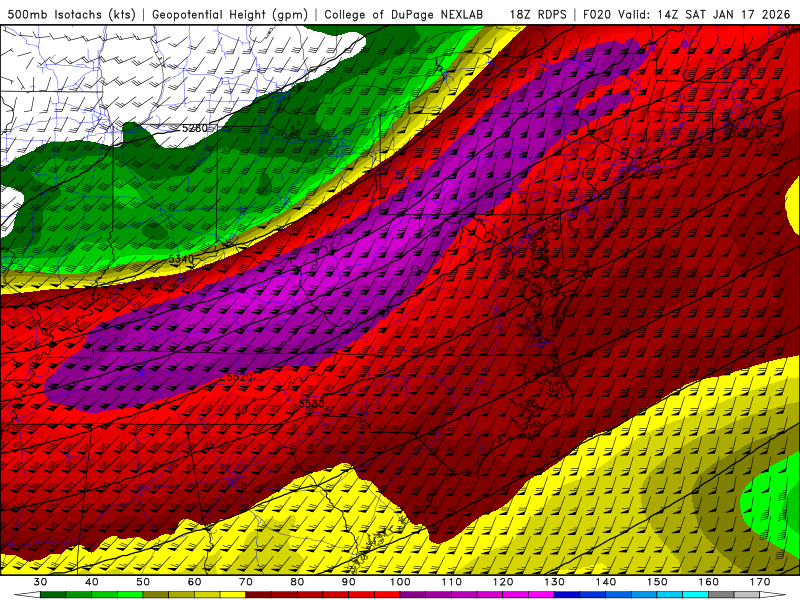Select the gray swatch under 160
800x600 pixels.
pyautogui.click(x=721, y=595)
